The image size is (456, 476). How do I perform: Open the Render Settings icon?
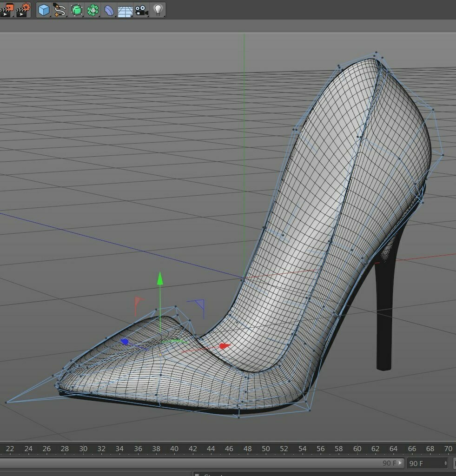click(x=22, y=10)
